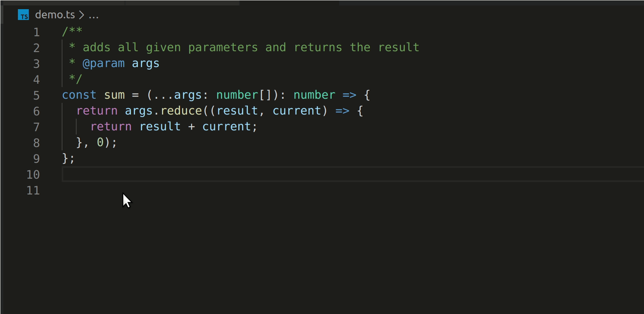Select line number 5 in gutter
644x314 pixels.
tap(37, 95)
